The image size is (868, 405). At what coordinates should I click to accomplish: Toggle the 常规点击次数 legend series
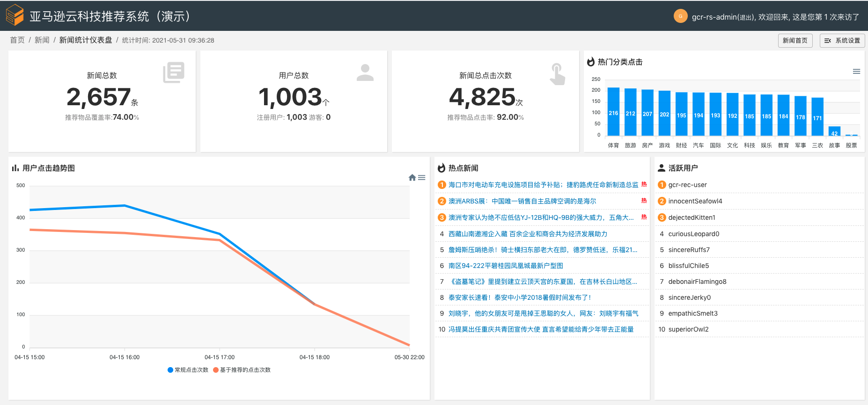tap(188, 370)
